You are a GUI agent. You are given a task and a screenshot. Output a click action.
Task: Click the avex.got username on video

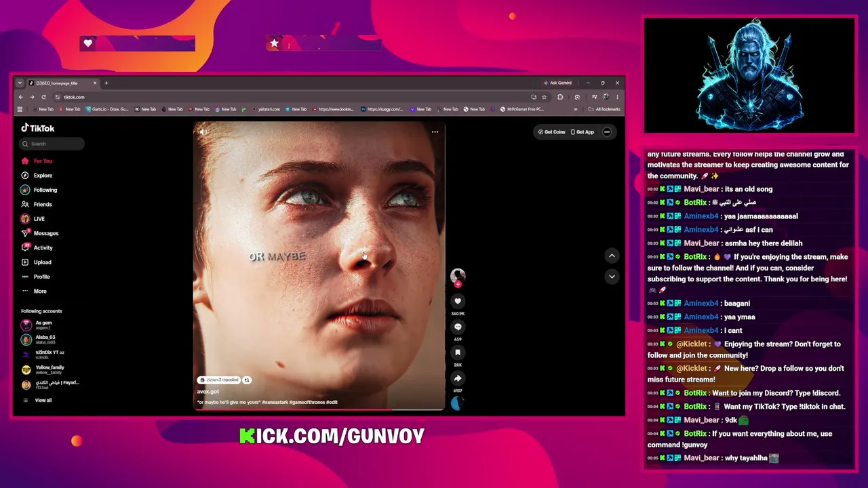(208, 392)
